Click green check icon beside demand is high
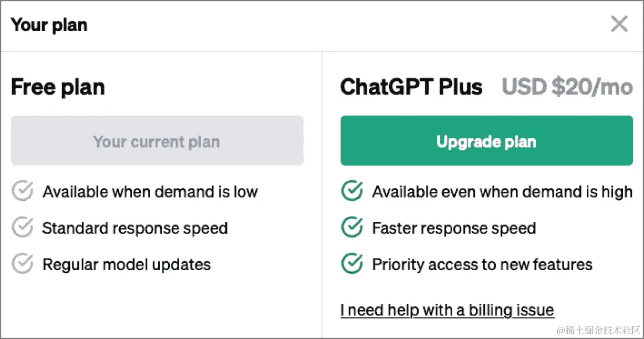 [x=352, y=191]
